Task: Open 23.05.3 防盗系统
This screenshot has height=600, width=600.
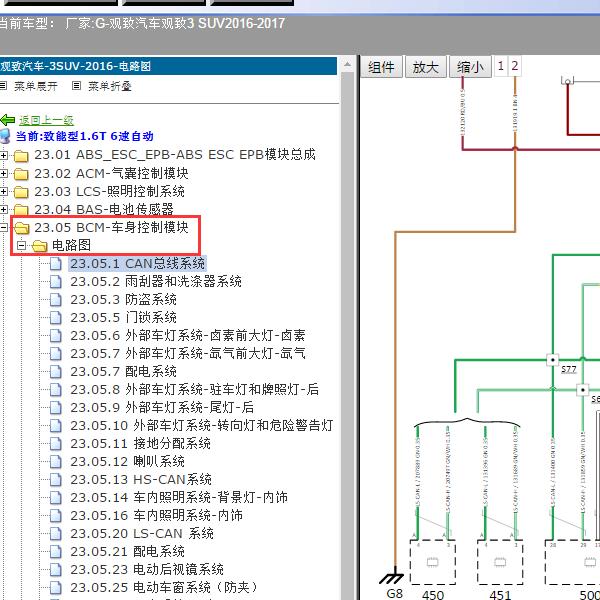Action: point(123,300)
